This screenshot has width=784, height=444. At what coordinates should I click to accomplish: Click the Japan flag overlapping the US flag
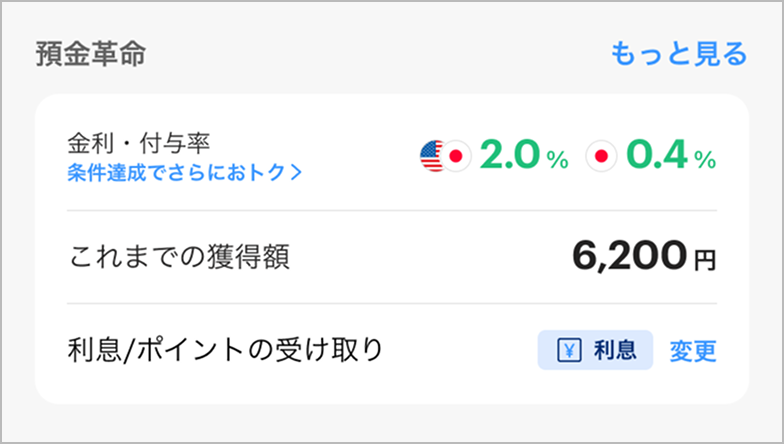(455, 156)
